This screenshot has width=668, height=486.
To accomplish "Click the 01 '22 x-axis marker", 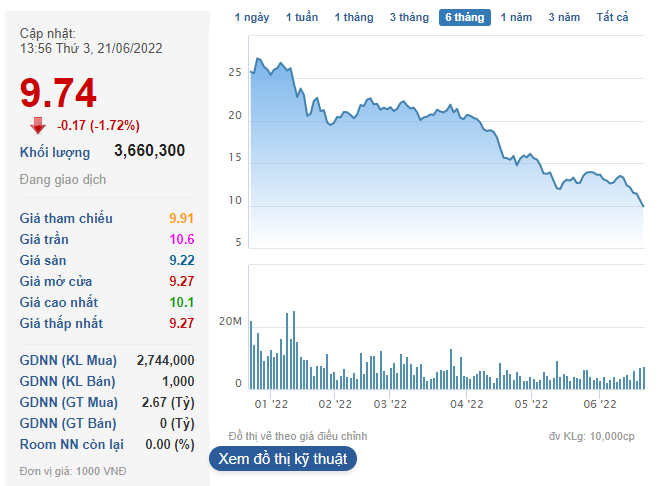I will pos(271,404).
